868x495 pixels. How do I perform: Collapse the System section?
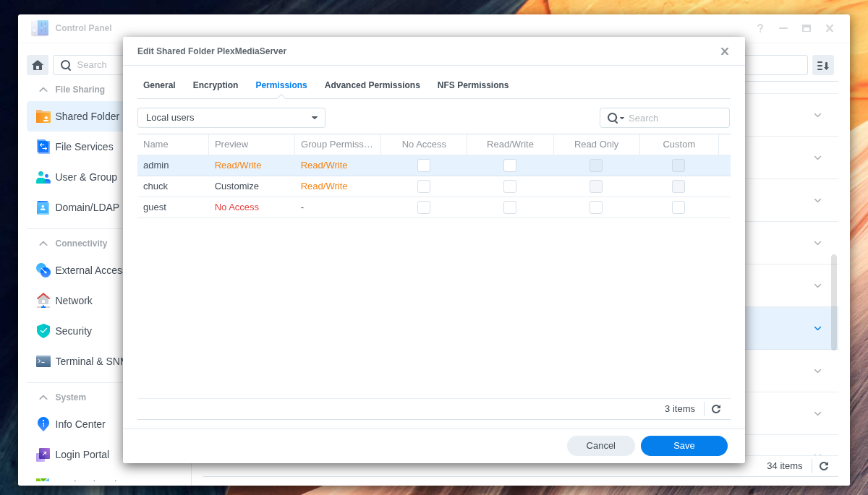(x=43, y=397)
